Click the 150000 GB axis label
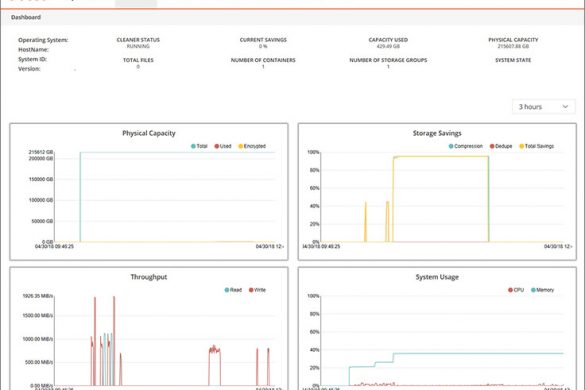The height and width of the screenshot is (390, 585). tap(41, 179)
